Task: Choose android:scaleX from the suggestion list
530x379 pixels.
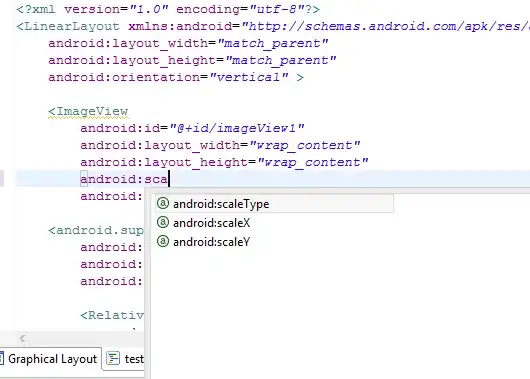Action: [212, 223]
